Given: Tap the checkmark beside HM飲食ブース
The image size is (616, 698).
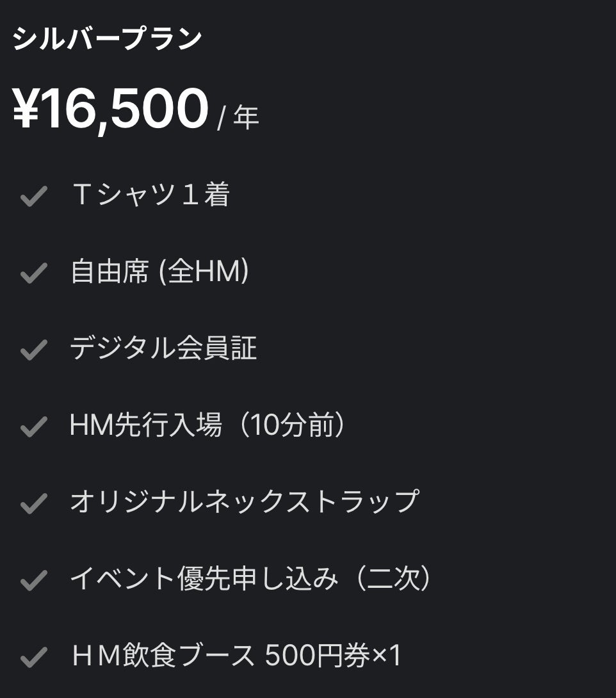Looking at the screenshot, I should 33,657.
